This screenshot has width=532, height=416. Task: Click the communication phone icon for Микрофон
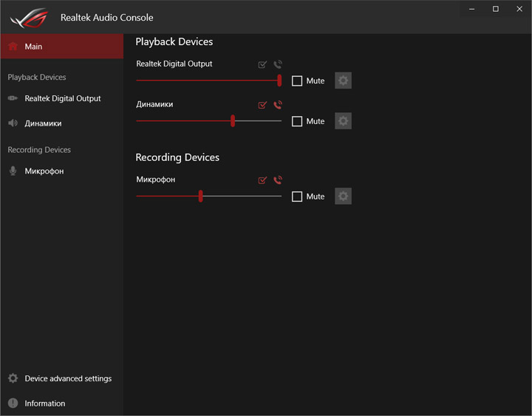point(278,180)
